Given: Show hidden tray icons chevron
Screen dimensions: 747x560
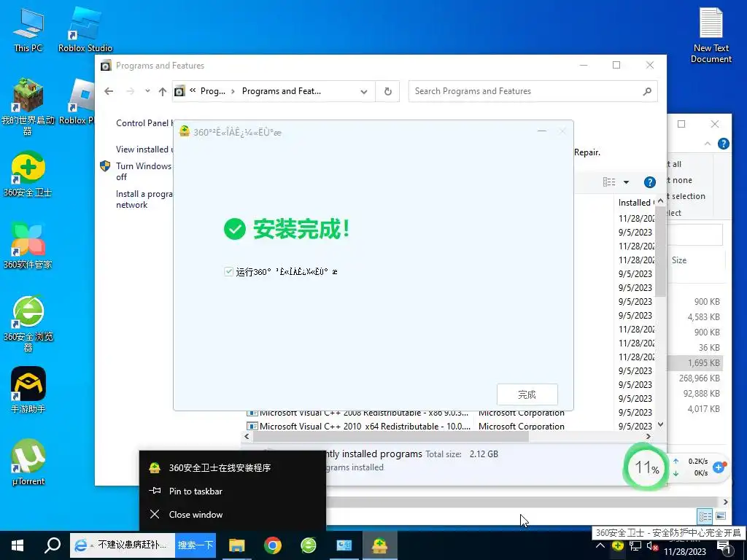Looking at the screenshot, I should 600,546.
